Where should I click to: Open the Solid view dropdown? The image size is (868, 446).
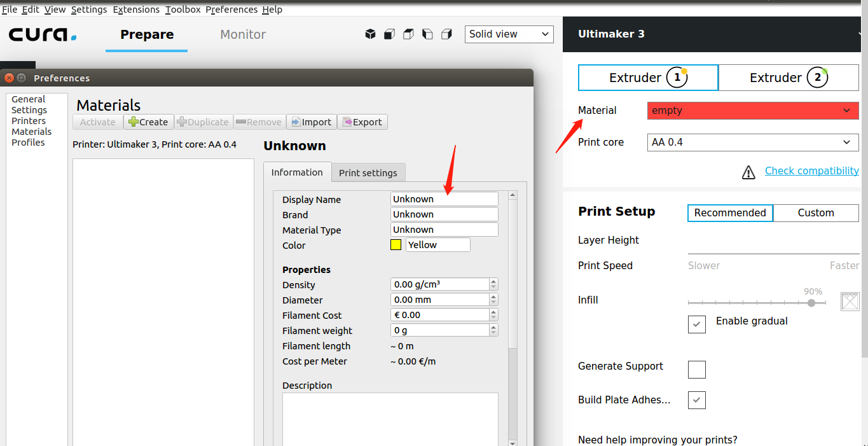click(509, 34)
